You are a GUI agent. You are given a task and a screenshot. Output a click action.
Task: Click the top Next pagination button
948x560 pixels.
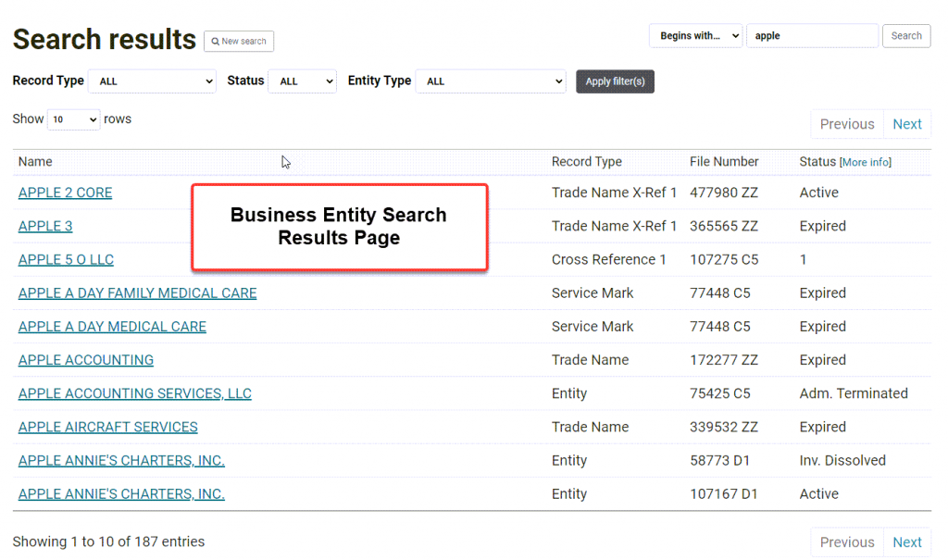pos(907,124)
